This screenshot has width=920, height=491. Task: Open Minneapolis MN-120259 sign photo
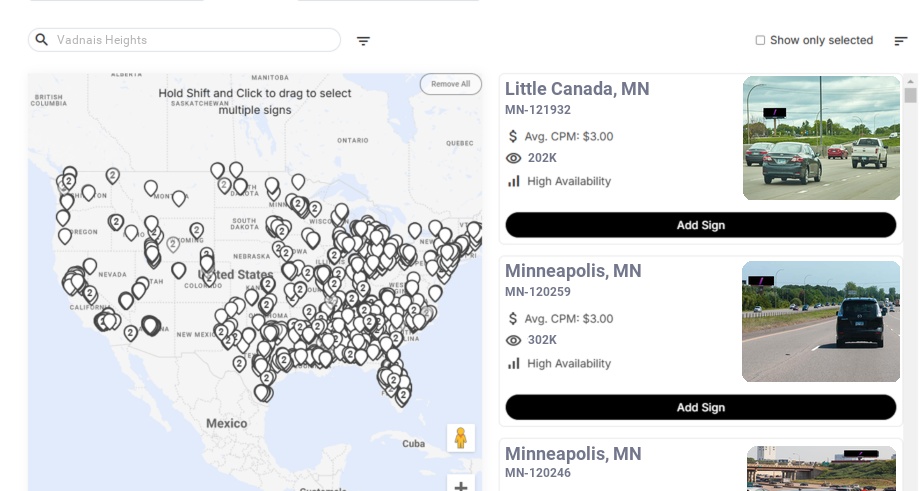click(x=821, y=321)
